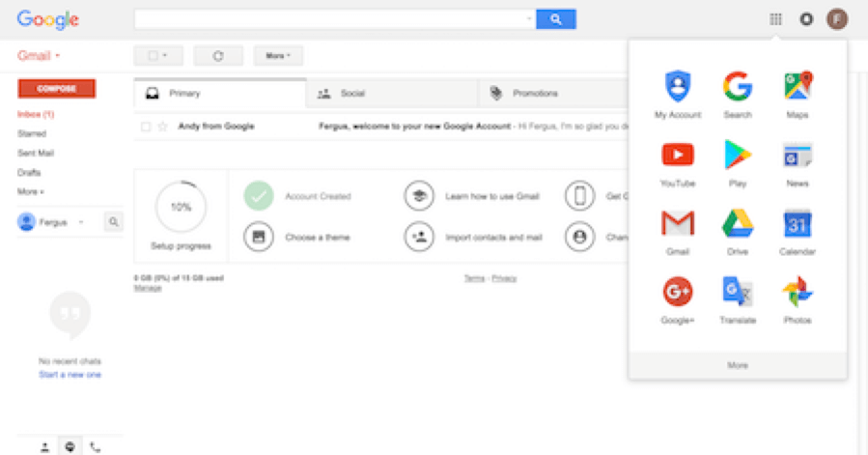
Task: Expand the More labels list in sidebar
Action: point(31,191)
